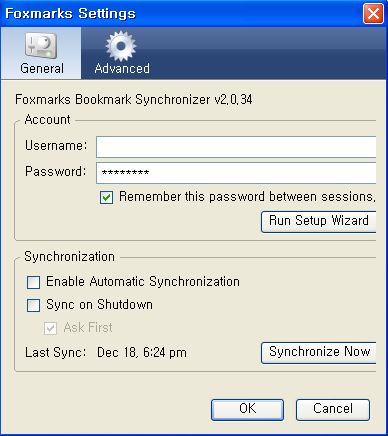388x436 pixels.
Task: Dismiss the dialog with Cancel
Action: 333,409
